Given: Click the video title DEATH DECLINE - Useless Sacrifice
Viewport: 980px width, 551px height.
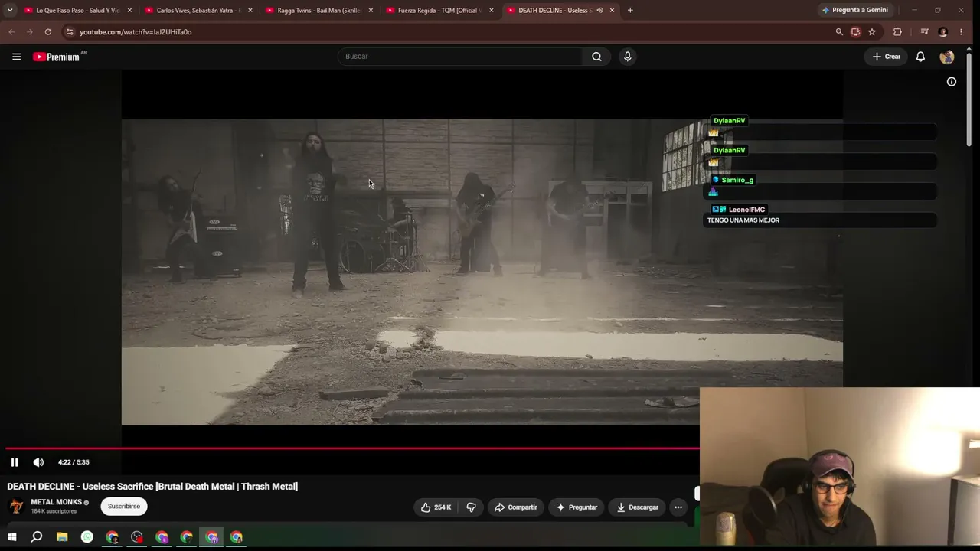Looking at the screenshot, I should (152, 487).
